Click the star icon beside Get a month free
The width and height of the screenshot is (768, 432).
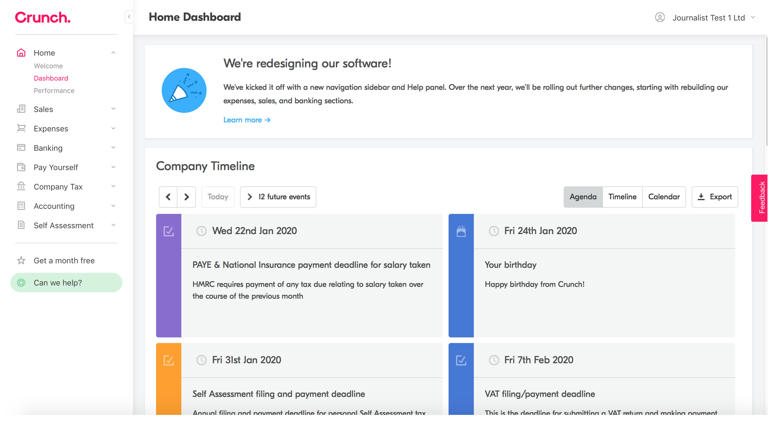click(21, 261)
